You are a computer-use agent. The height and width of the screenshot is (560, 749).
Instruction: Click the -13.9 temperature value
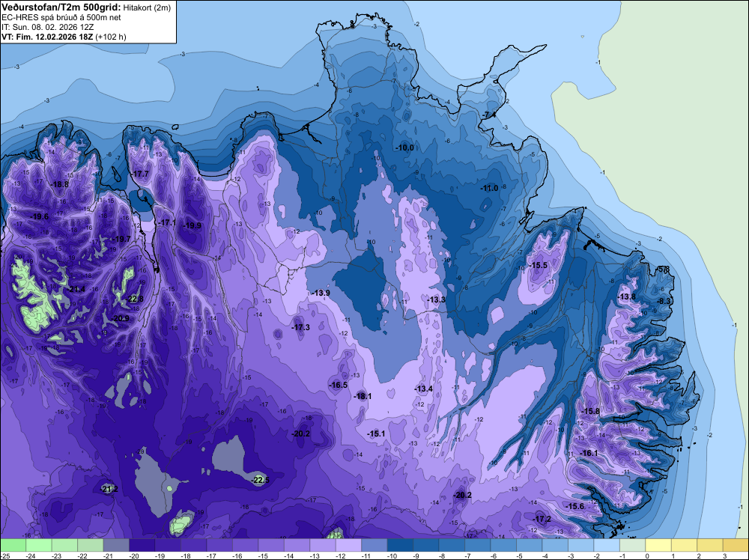[x=321, y=292]
